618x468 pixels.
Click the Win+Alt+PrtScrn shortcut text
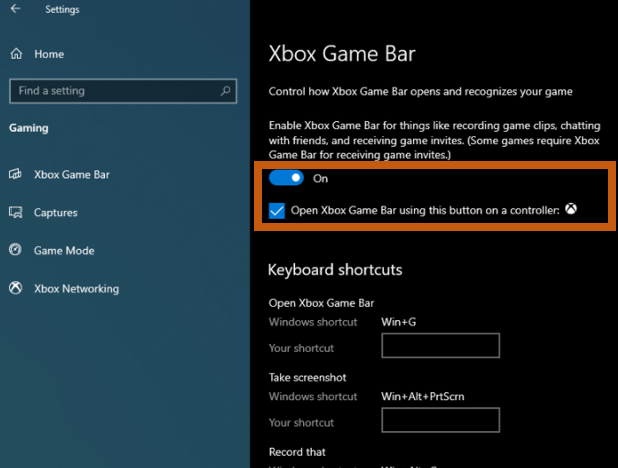(x=423, y=396)
